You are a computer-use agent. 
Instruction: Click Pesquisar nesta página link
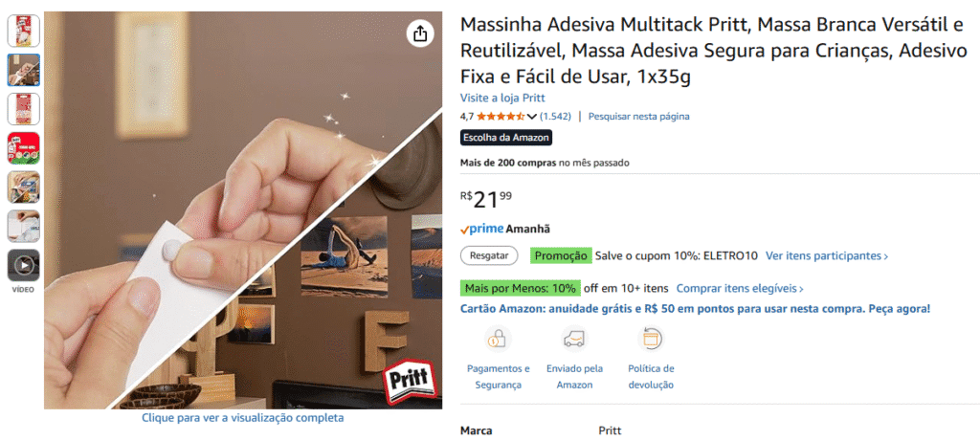click(x=638, y=116)
